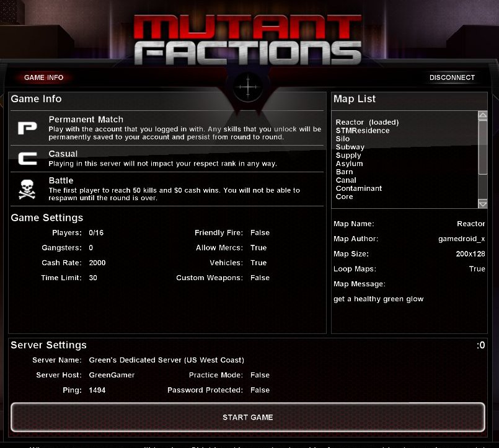Select the Contaminant map

[x=359, y=188]
